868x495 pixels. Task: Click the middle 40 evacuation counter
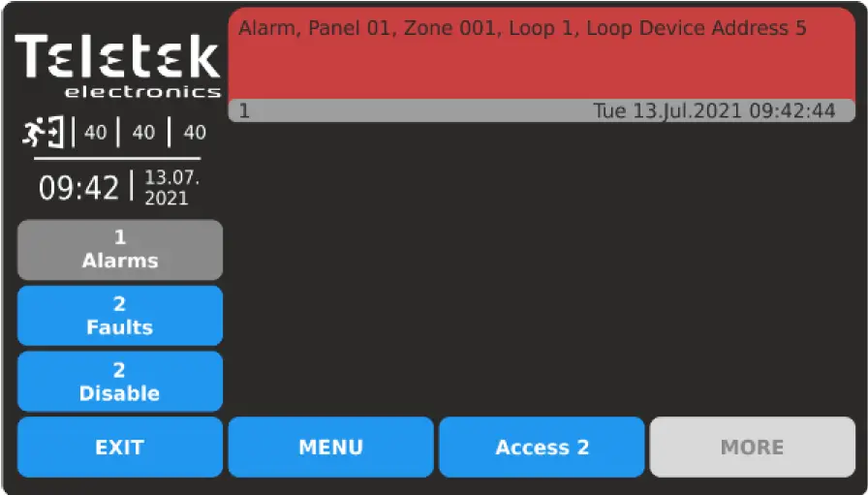click(x=143, y=133)
